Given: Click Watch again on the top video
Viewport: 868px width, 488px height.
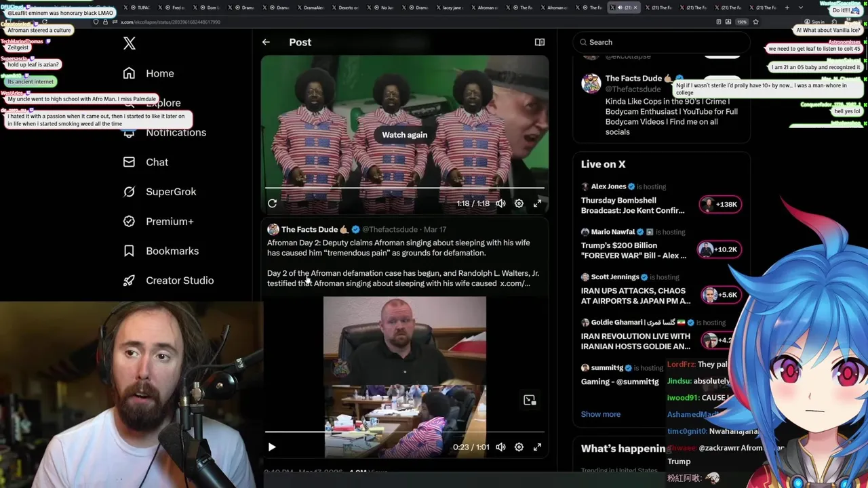Looking at the screenshot, I should click(x=405, y=135).
